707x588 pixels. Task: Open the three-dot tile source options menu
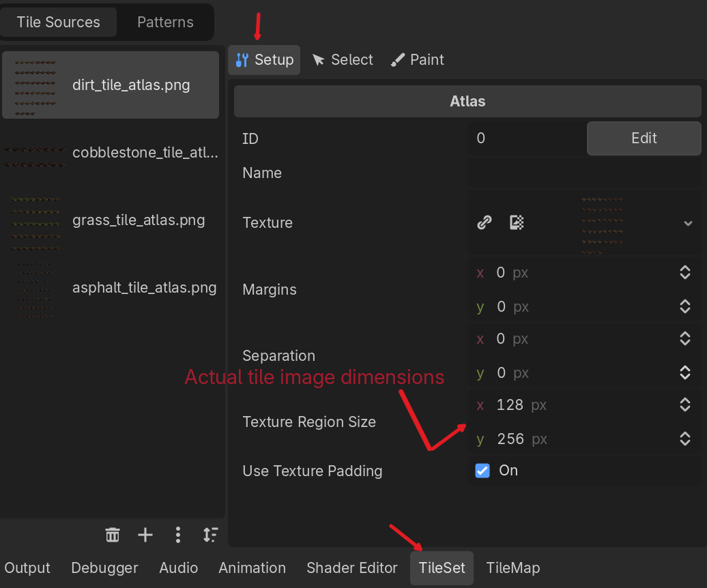coord(178,535)
